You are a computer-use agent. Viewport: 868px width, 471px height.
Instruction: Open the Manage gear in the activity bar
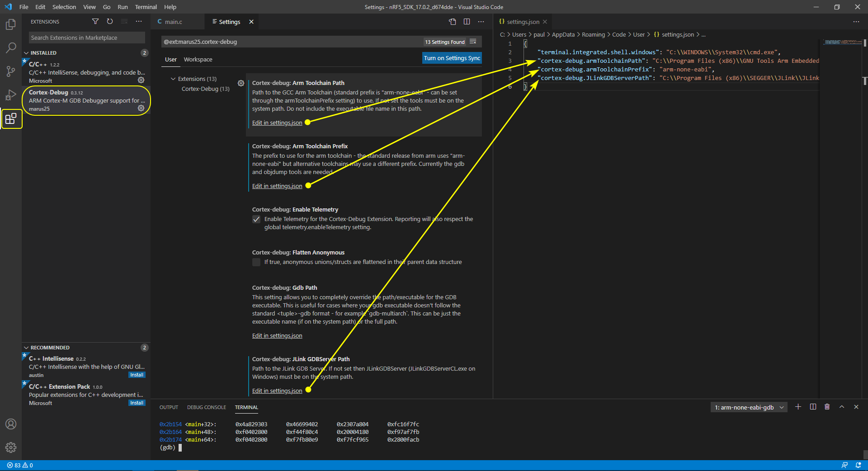(11, 447)
